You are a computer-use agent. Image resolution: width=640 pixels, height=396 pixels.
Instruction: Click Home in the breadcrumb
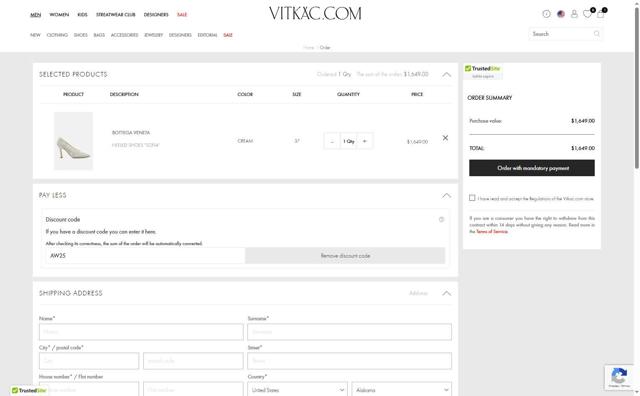309,48
